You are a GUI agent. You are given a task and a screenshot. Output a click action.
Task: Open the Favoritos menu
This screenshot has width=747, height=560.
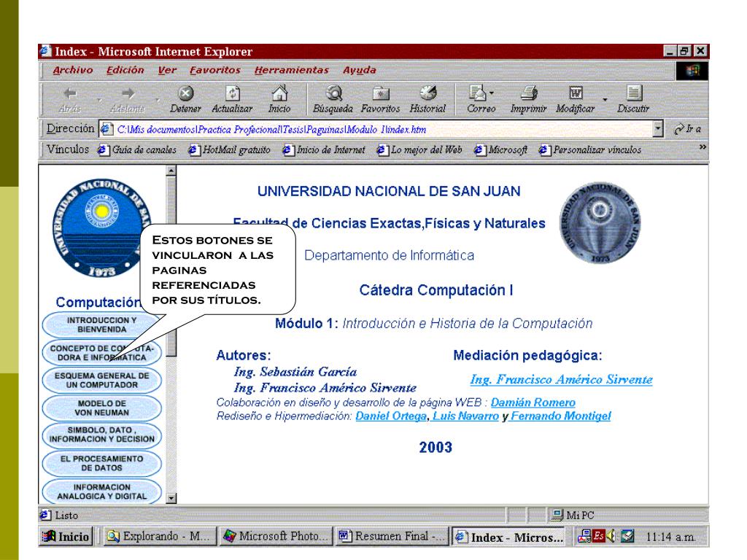click(215, 70)
